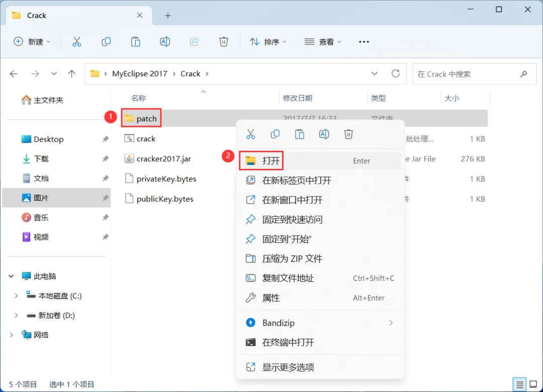Close the Crack tab

(140, 15)
